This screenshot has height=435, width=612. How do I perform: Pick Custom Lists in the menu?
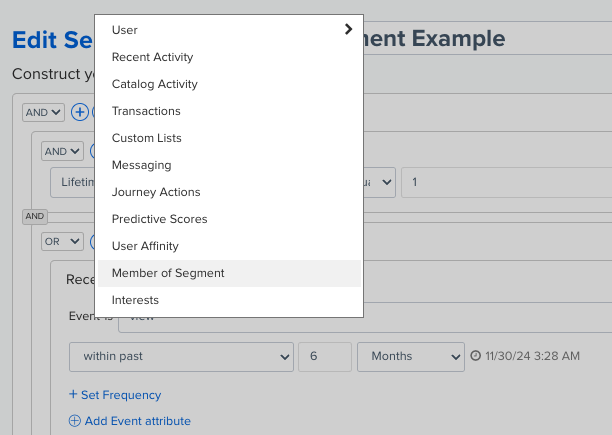click(x=229, y=138)
